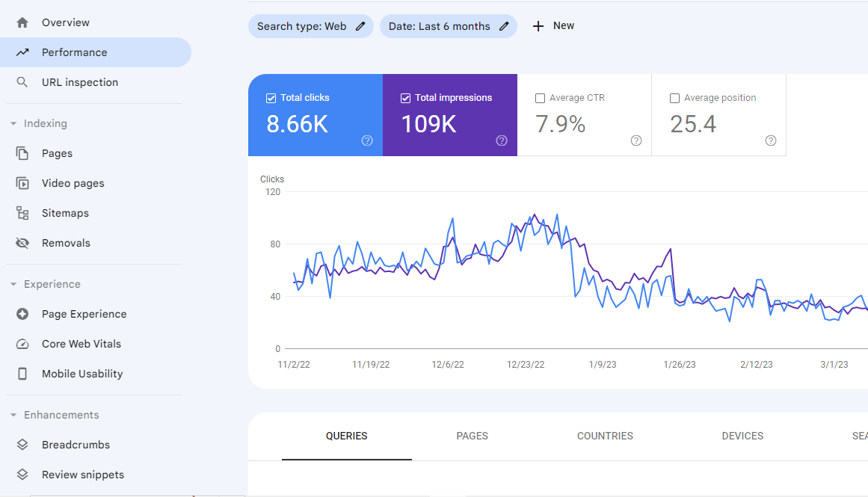Enable the Average position checkbox

coord(674,98)
